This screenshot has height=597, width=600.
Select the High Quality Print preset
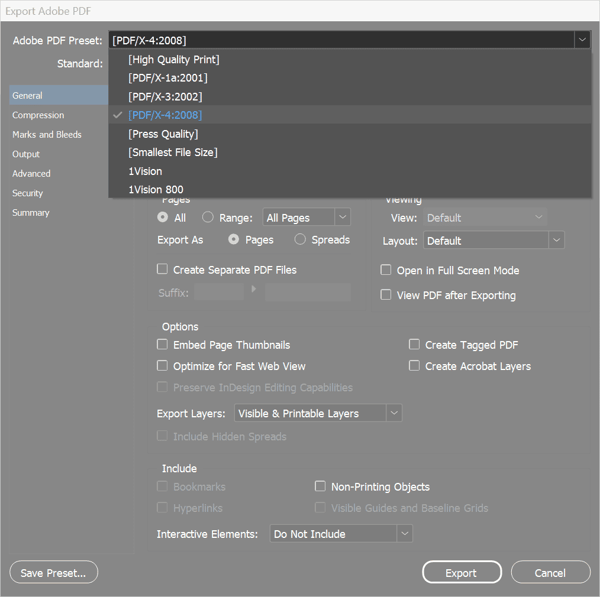coord(350,59)
